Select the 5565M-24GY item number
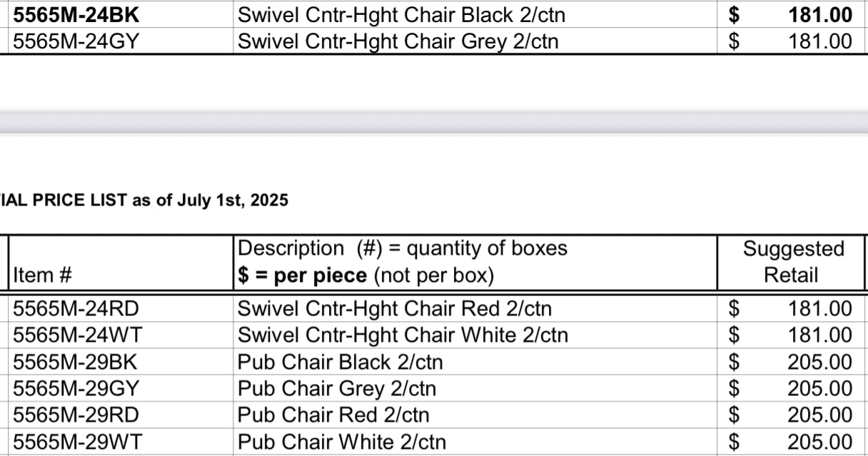Viewport: 868px width, 456px height. (x=76, y=41)
